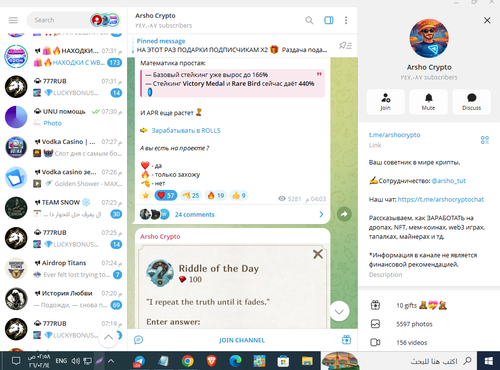Click the Arsho Crypto post author name
This screenshot has width=500, height=370.
160,236
